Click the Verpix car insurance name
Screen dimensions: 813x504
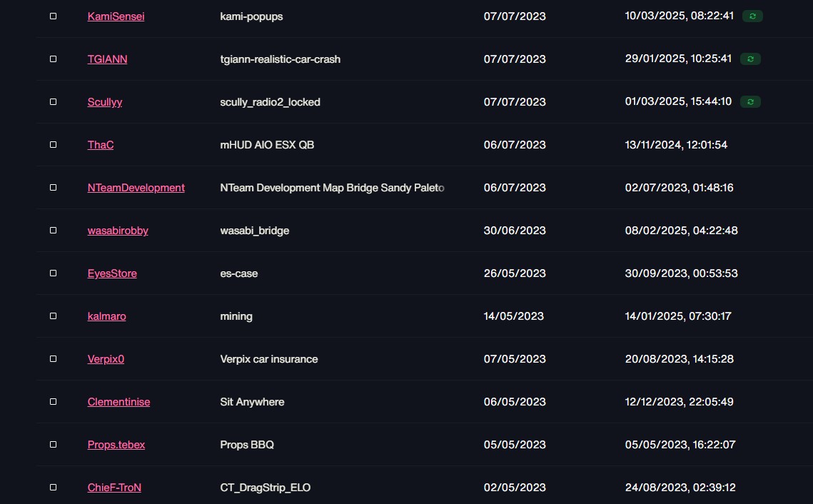coord(269,359)
